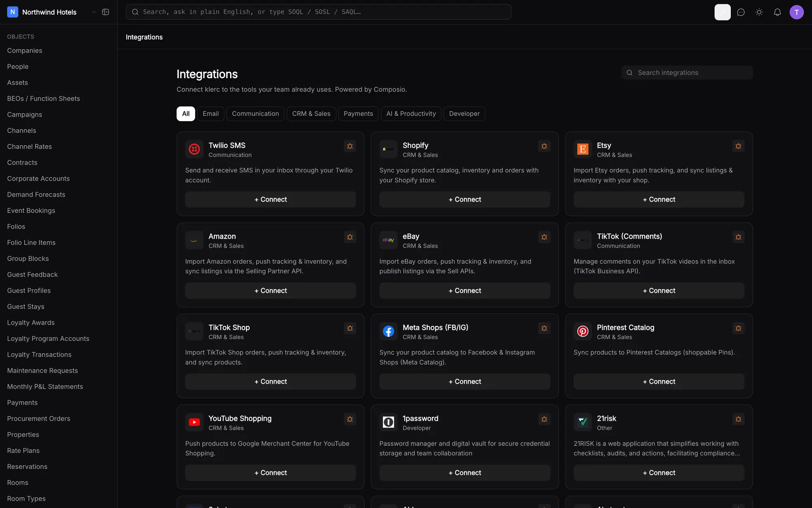This screenshot has height=508, width=812.
Task: Click the bug icon on TikTok Shop card
Action: 350,328
